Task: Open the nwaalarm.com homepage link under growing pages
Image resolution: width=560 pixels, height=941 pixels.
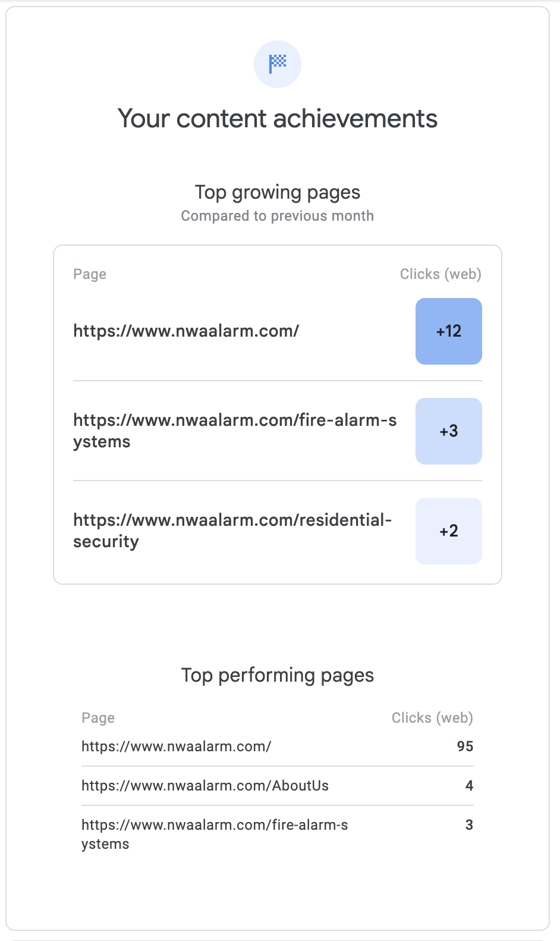Action: [x=186, y=331]
